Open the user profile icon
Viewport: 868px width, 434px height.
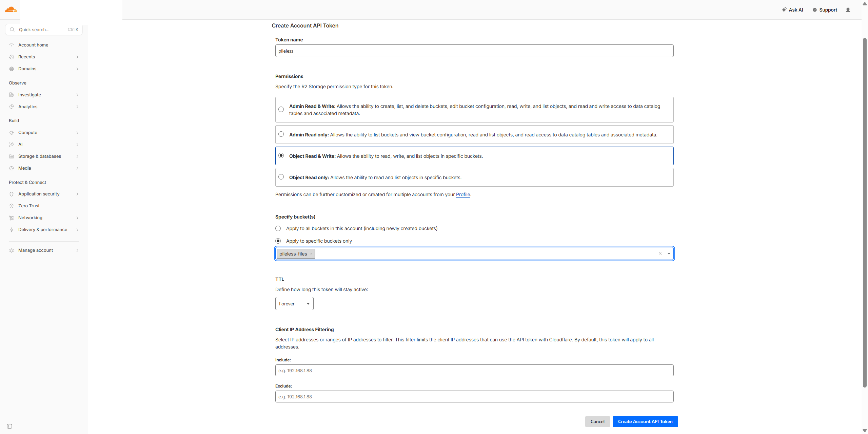(x=848, y=10)
